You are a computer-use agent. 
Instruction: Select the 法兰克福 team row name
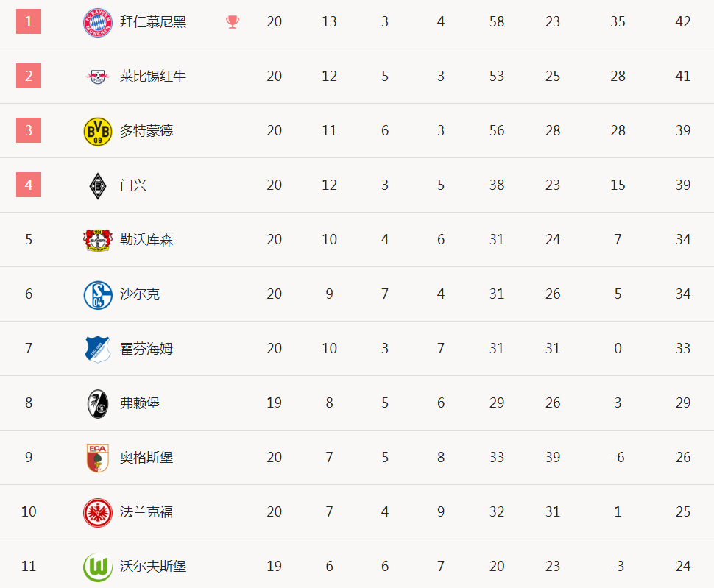pyautogui.click(x=146, y=512)
